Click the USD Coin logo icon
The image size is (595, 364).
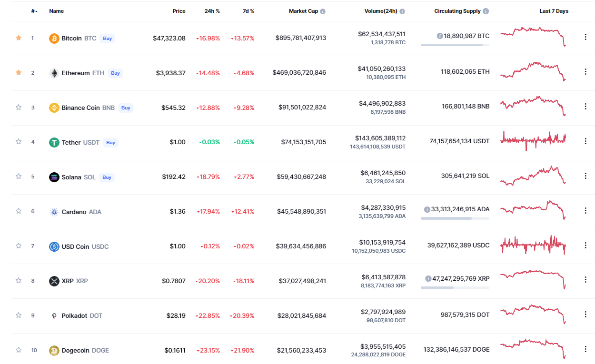[x=54, y=246]
